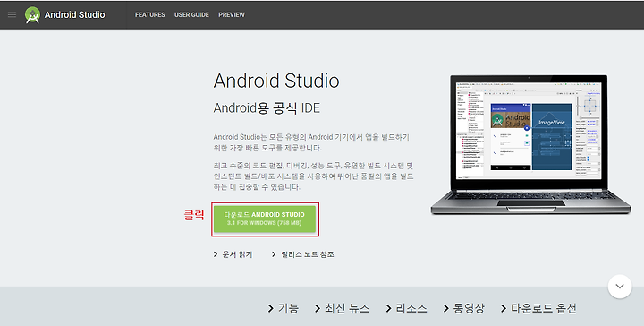Click the Android Studio header title text
The height and width of the screenshot is (326, 644).
tap(75, 15)
